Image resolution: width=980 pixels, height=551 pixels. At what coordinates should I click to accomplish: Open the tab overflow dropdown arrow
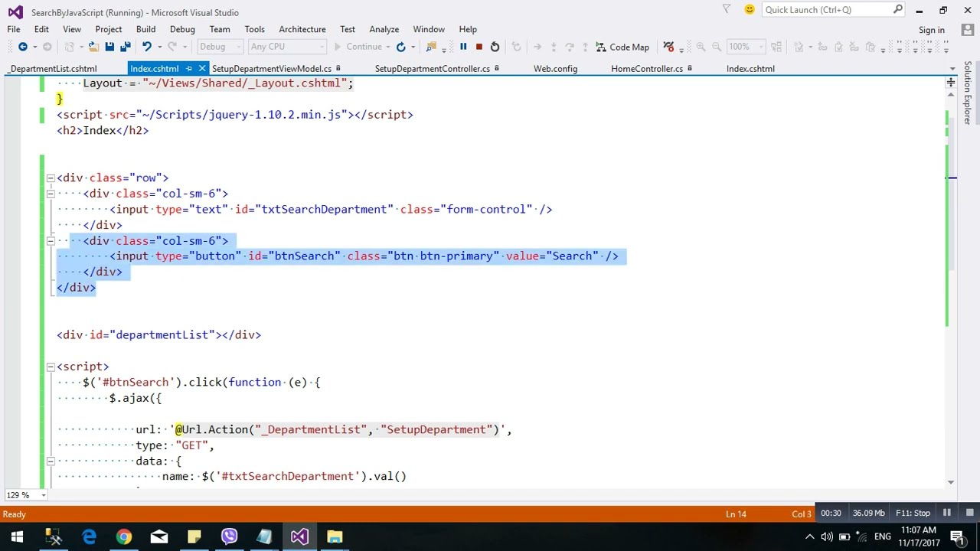[951, 69]
